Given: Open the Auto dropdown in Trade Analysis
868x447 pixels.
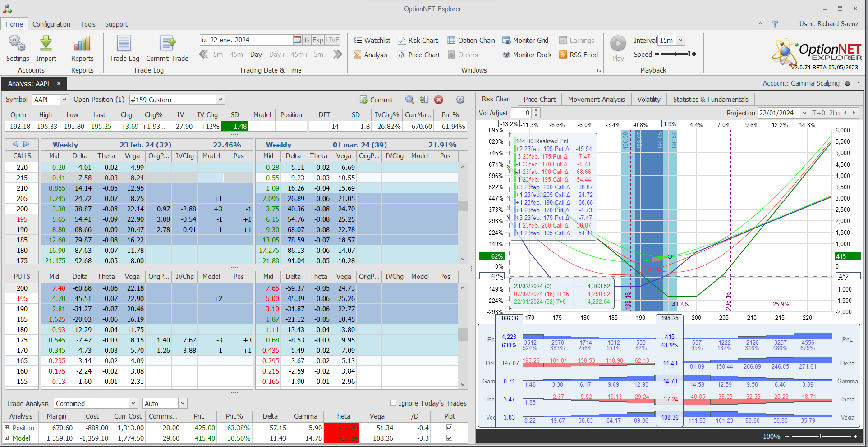Looking at the screenshot, I should [183, 403].
